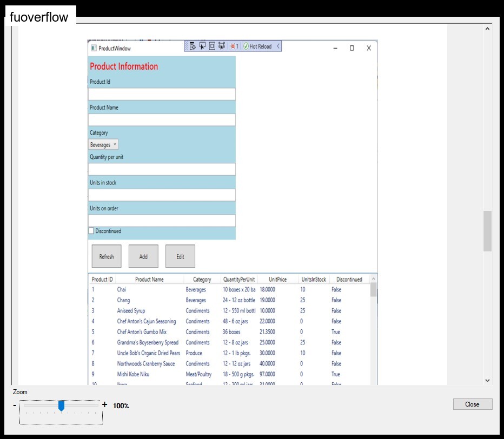The image size is (504, 439).
Task: Click the 36 boxes quantity cell
Action: coord(231,332)
